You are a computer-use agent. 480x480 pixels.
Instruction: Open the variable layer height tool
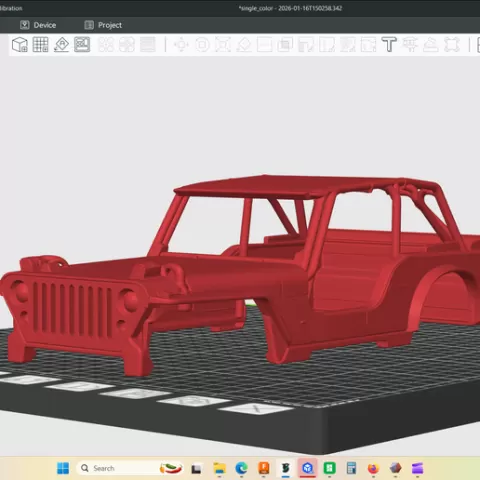tap(148, 44)
